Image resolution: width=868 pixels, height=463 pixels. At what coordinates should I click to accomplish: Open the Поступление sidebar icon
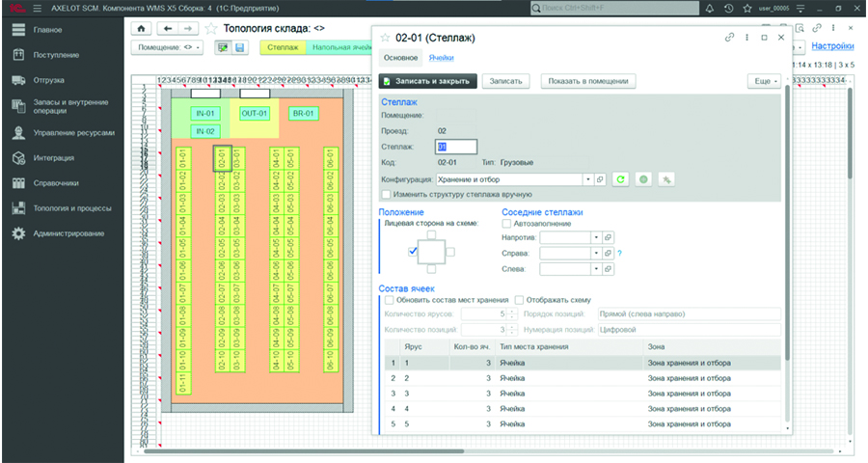tap(19, 55)
